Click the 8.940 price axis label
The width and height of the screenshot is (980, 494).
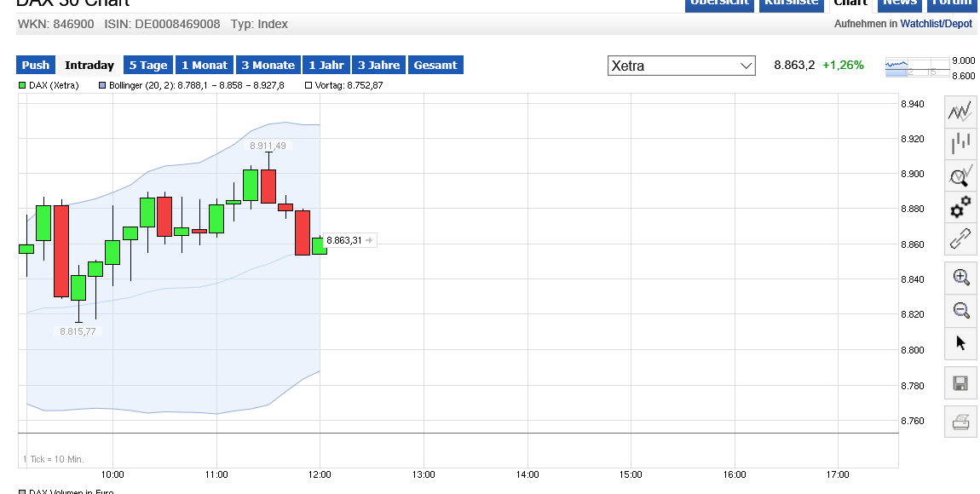pos(913,104)
